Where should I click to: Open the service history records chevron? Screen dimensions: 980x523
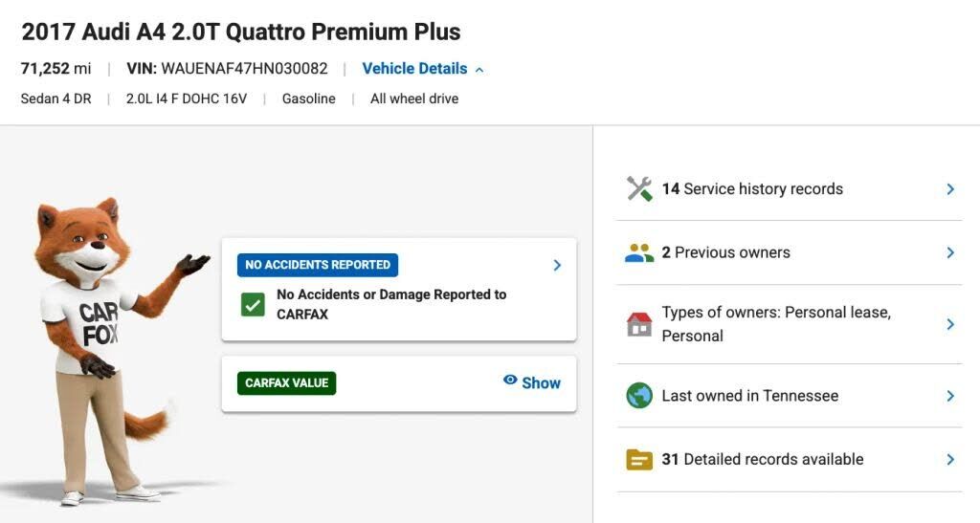coord(950,189)
